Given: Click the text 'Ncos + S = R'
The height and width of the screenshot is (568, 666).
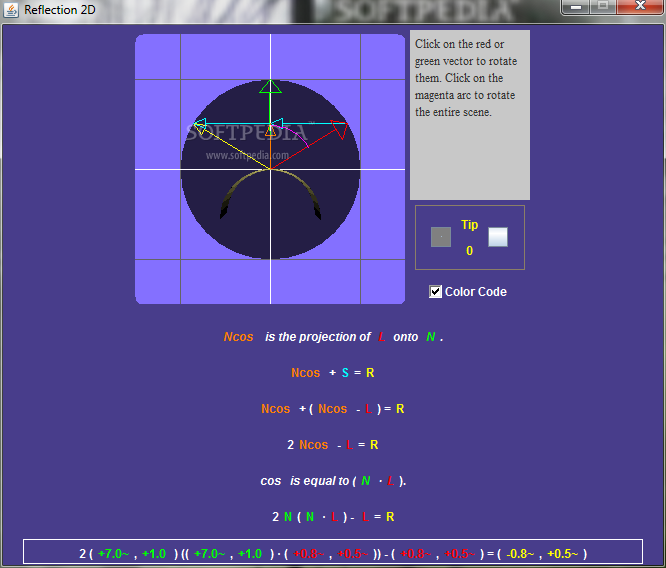Looking at the screenshot, I should point(333,373).
